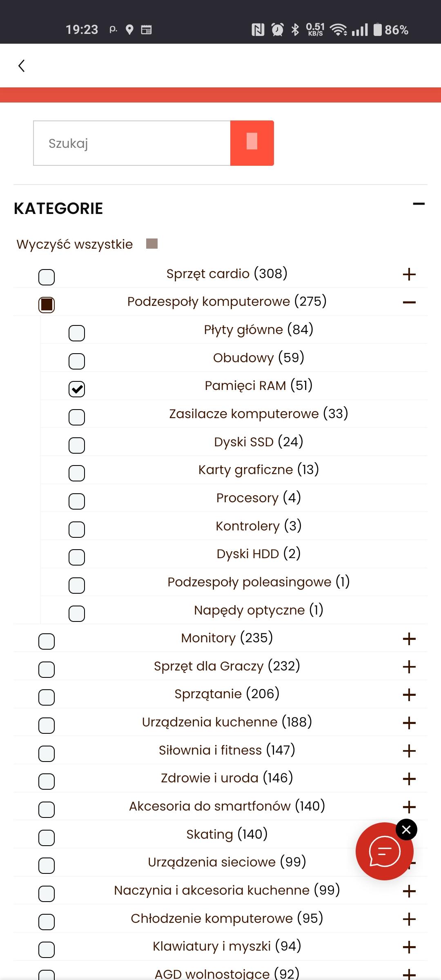Expand the Sprzęt cardio category
The width and height of the screenshot is (441, 980).
pos(409,274)
